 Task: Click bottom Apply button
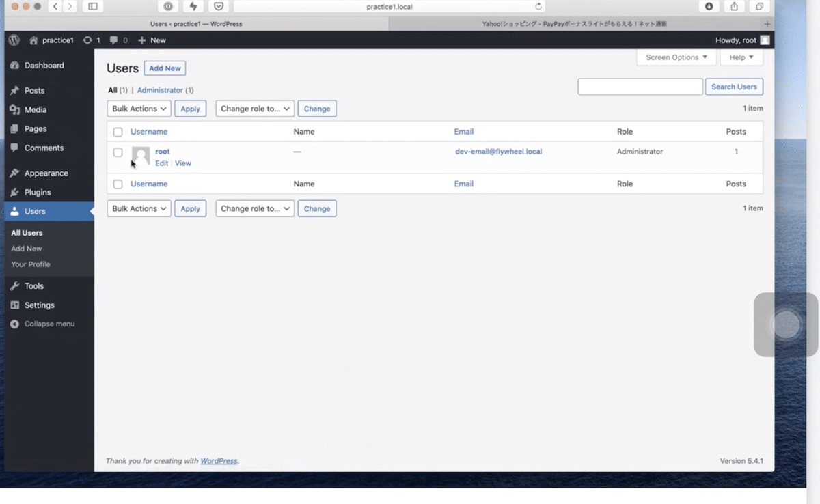click(x=191, y=209)
